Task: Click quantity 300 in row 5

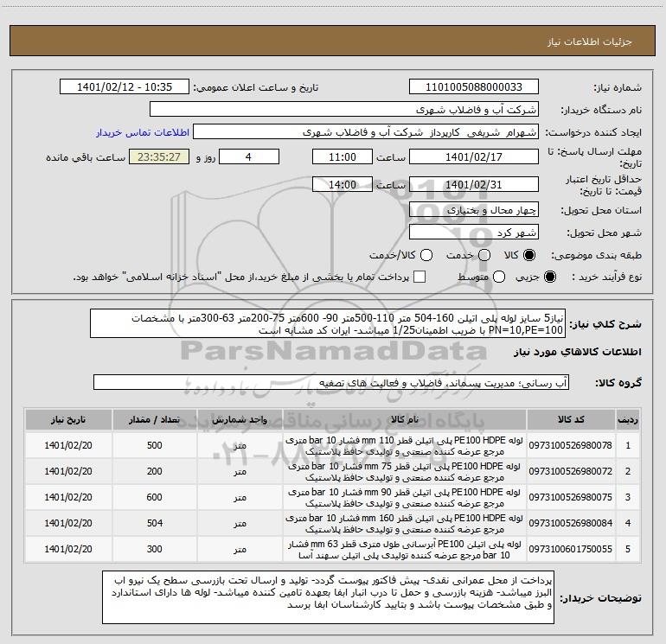Action: pyautogui.click(x=155, y=549)
